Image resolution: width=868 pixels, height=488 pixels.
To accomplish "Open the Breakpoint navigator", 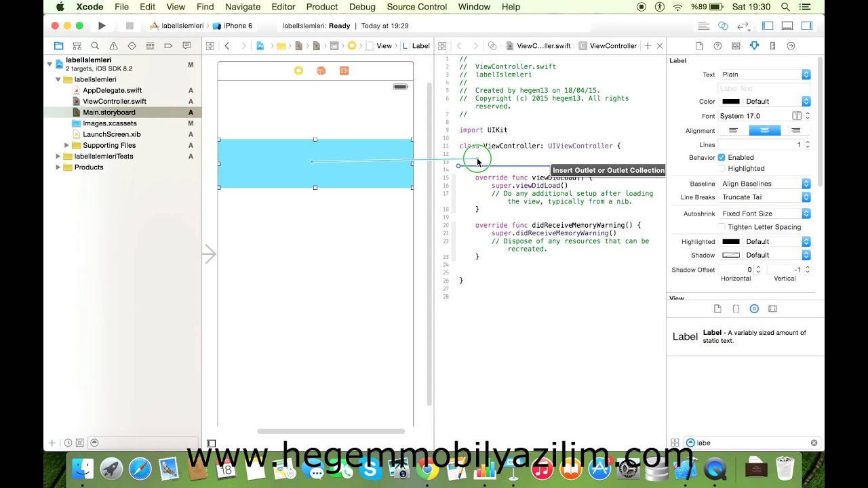I will pos(168,46).
